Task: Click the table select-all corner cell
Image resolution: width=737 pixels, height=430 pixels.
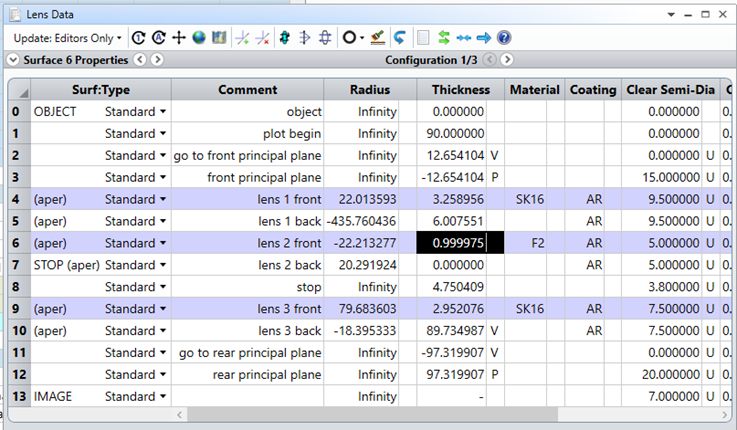Action: pyautogui.click(x=19, y=90)
